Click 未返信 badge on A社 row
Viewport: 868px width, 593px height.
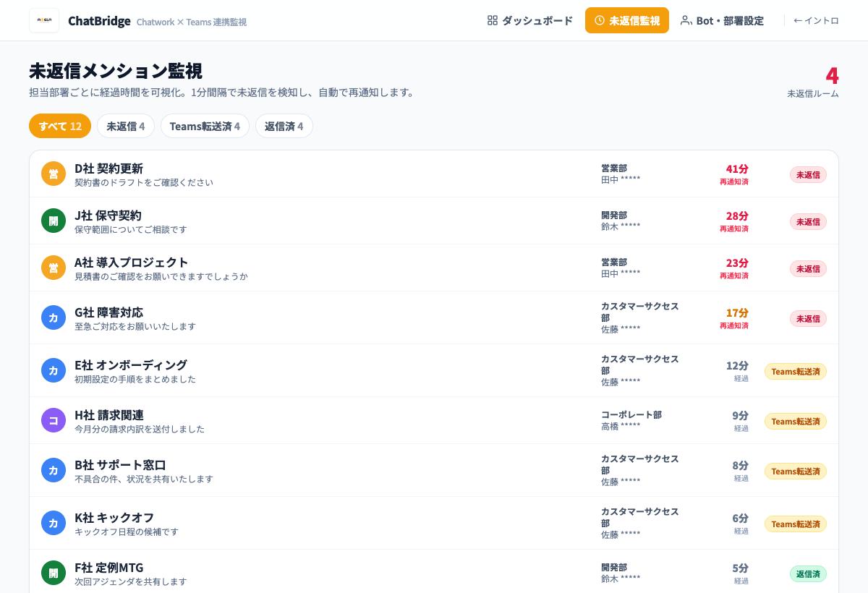[808, 268]
